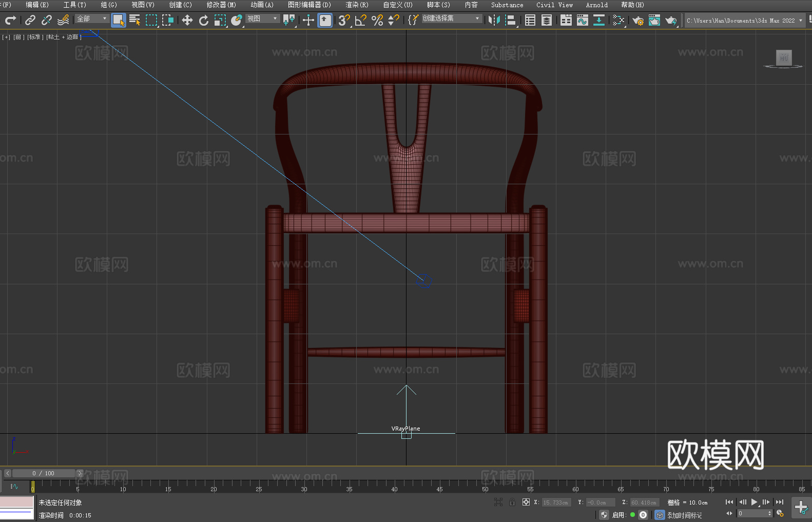Select the Rotate tool
This screenshot has width=812, height=522.
click(204, 20)
